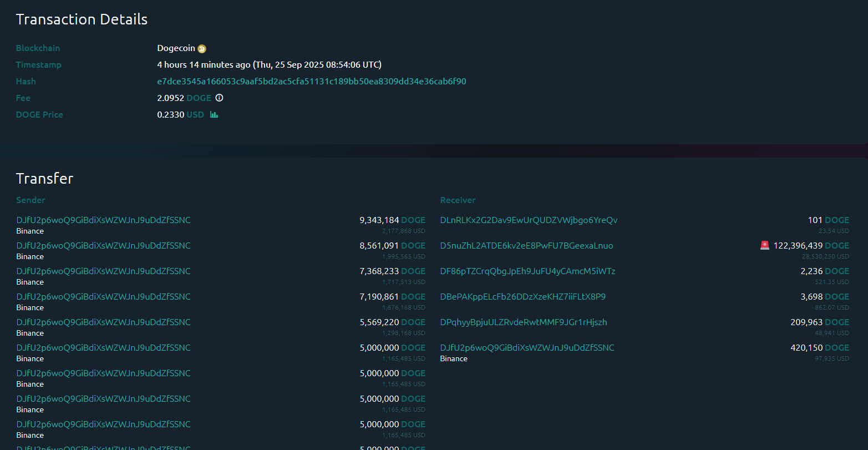Open sender address sending 5,569,220 DOGE

tap(103, 322)
